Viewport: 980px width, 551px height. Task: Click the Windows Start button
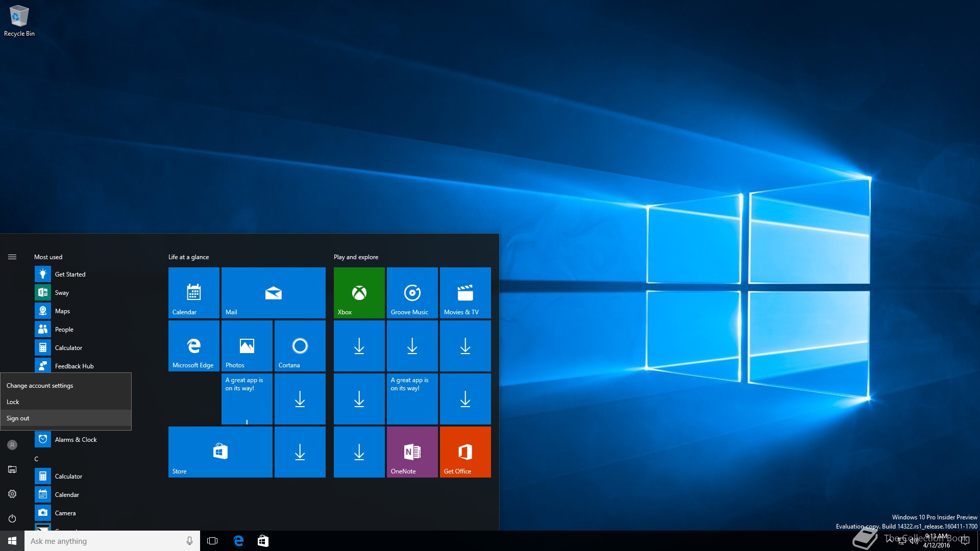click(x=12, y=541)
